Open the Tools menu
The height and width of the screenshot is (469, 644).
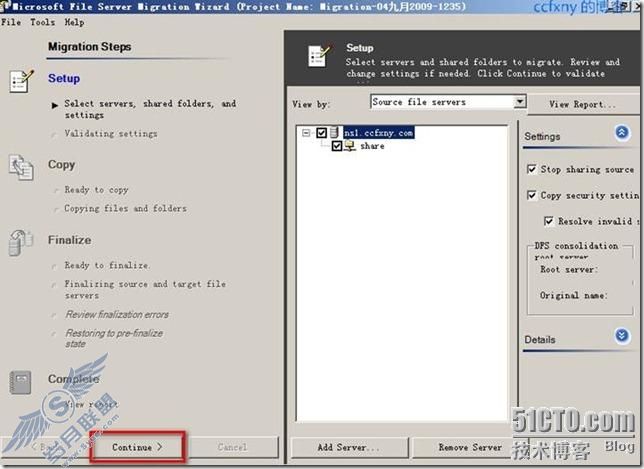tap(42, 22)
